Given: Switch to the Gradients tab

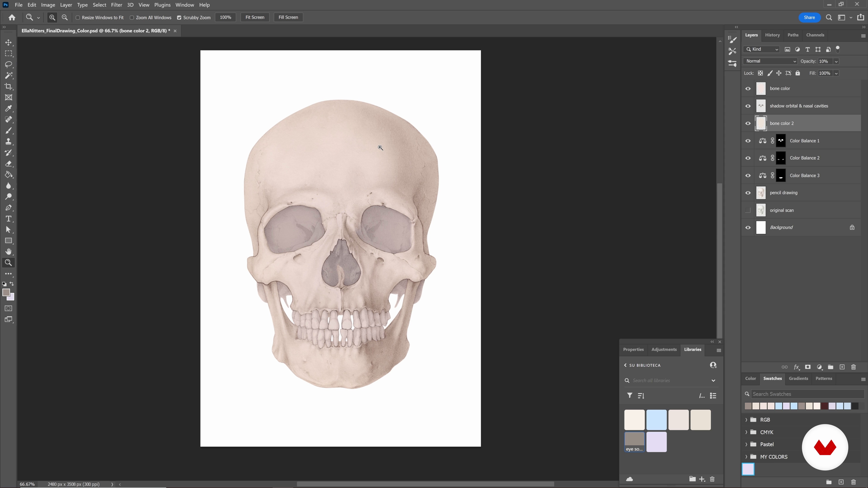Looking at the screenshot, I should pos(798,379).
